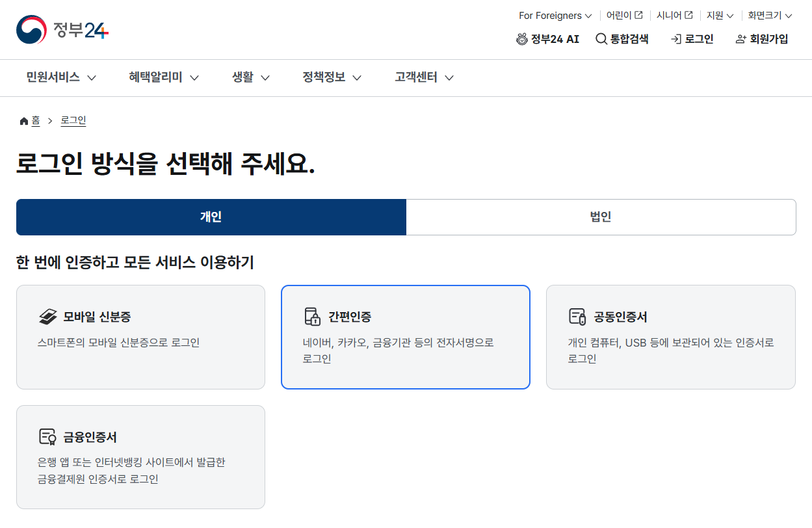Image resolution: width=812 pixels, height=528 pixels.
Task: Select the 개인 tab
Action: (211, 217)
